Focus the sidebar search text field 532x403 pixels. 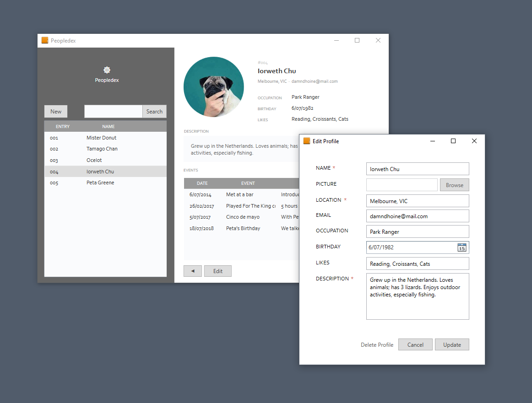coord(113,112)
